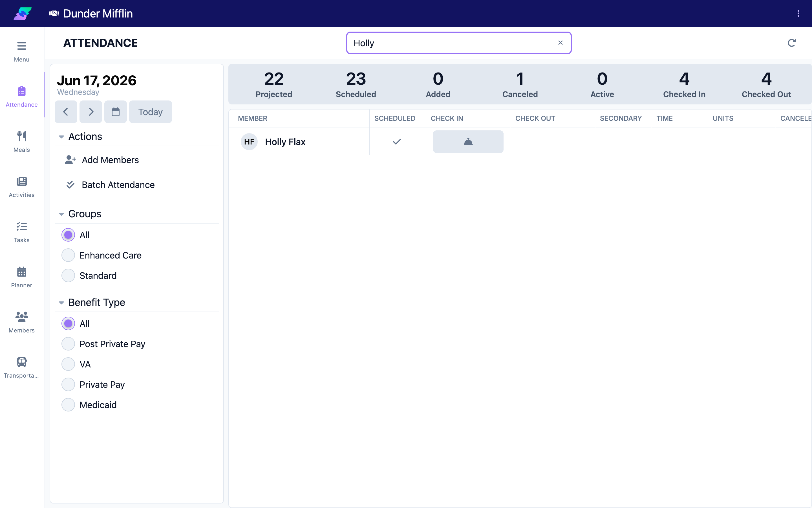This screenshot has height=508, width=812.
Task: Check in Holly Flax with bell button
Action: coord(468,142)
